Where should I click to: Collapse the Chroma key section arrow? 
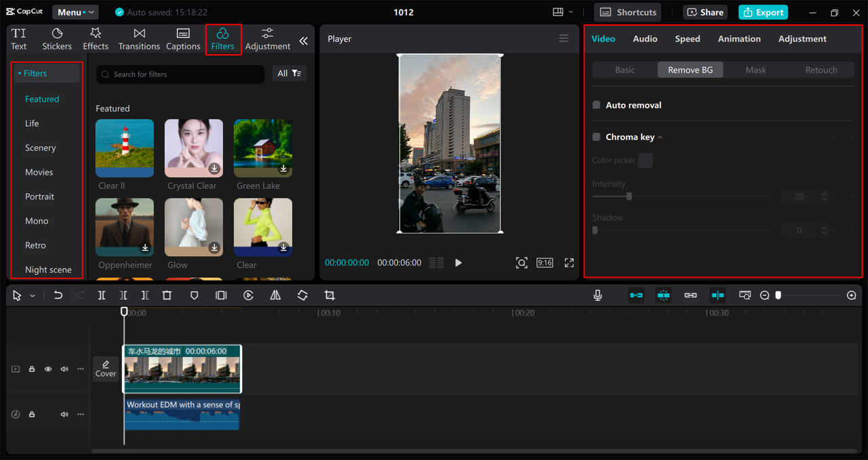[660, 137]
